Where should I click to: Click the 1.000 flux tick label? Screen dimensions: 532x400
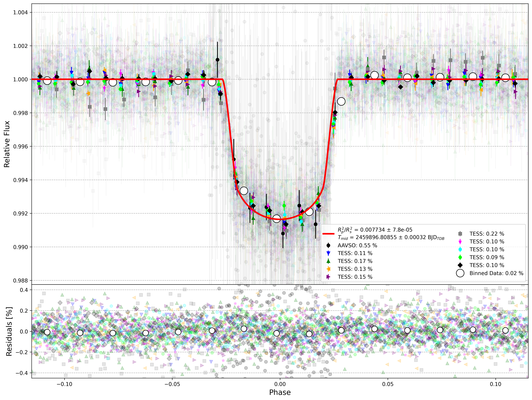tap(20, 79)
